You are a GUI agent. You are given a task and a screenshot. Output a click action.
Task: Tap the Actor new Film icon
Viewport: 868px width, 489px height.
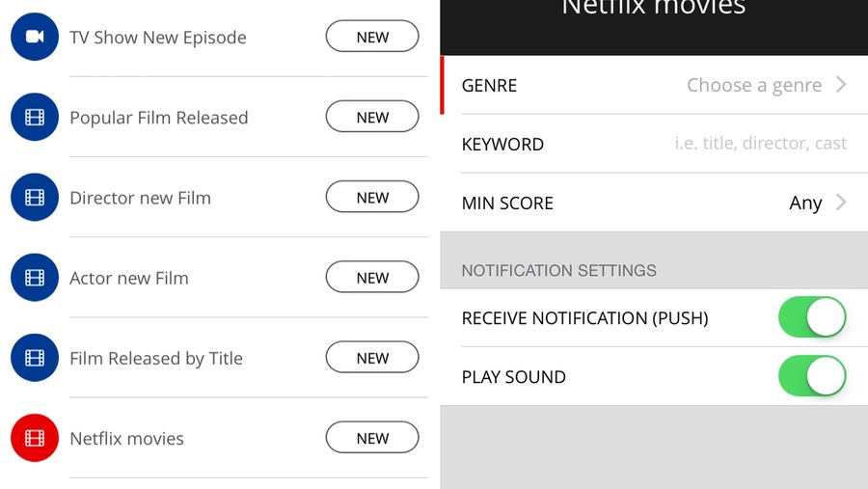(x=35, y=278)
